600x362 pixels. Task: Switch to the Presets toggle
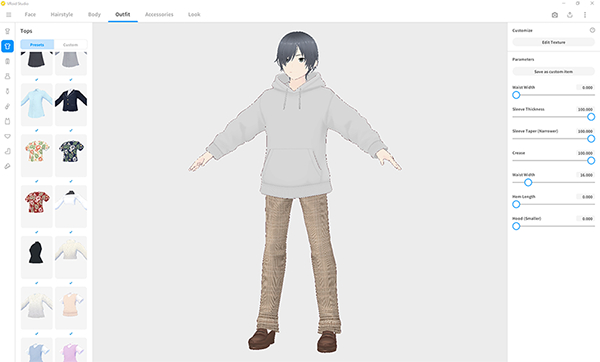coord(37,45)
